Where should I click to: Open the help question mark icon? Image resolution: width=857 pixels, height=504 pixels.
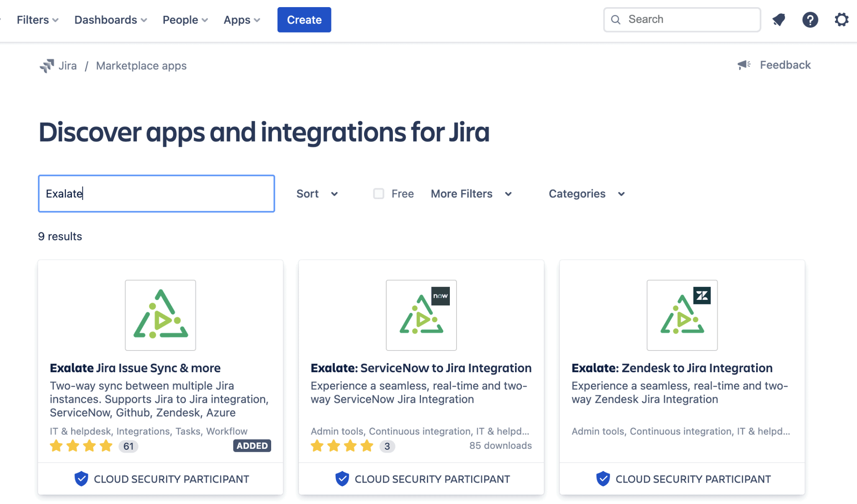click(x=810, y=20)
